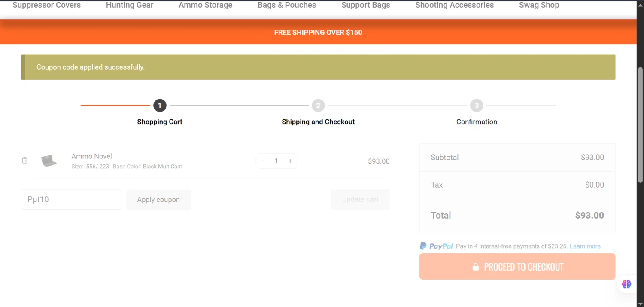
Task: Click the coupon applied successfully notice
Action: [x=318, y=67]
